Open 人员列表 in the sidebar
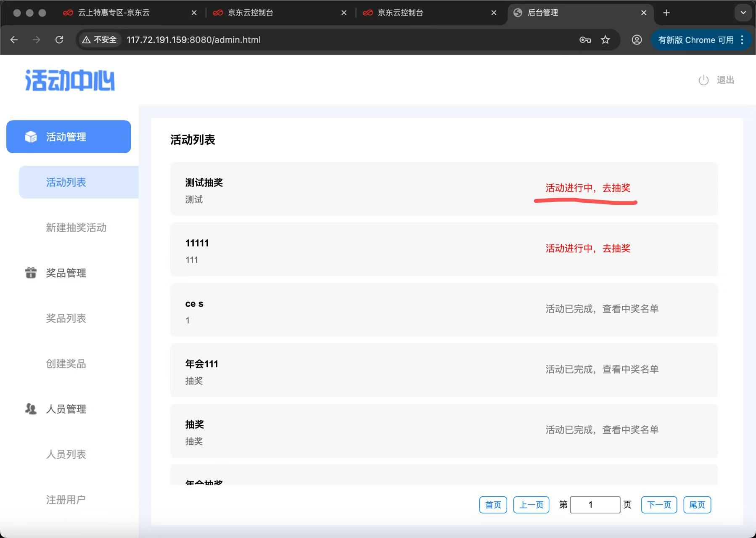The height and width of the screenshot is (538, 756). tap(66, 454)
